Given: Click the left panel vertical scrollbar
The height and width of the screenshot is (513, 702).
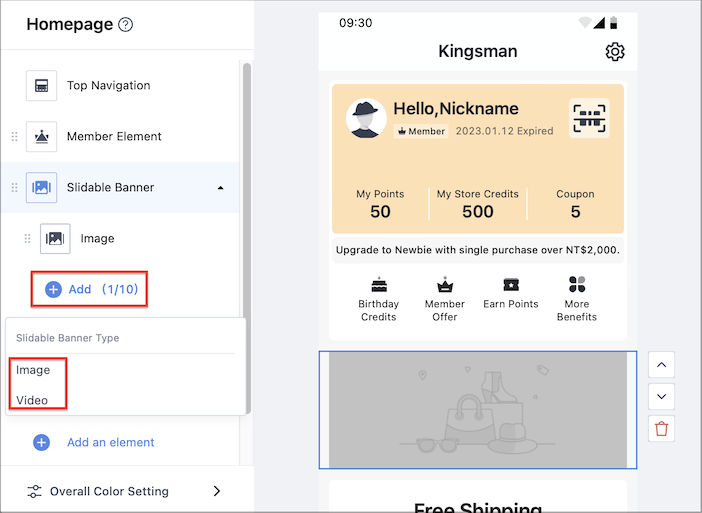Looking at the screenshot, I should [247, 238].
